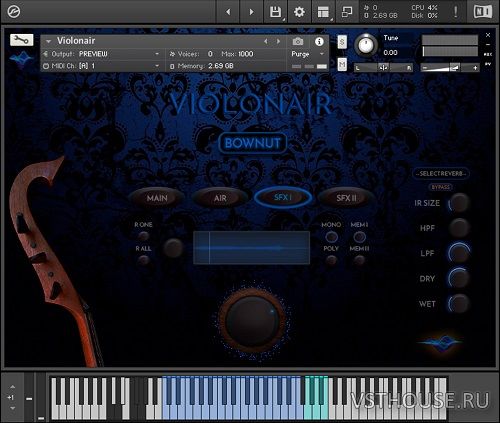This screenshot has height=423, width=500.
Task: Select previous instrument arrow beside Violonair name
Action: point(266,41)
